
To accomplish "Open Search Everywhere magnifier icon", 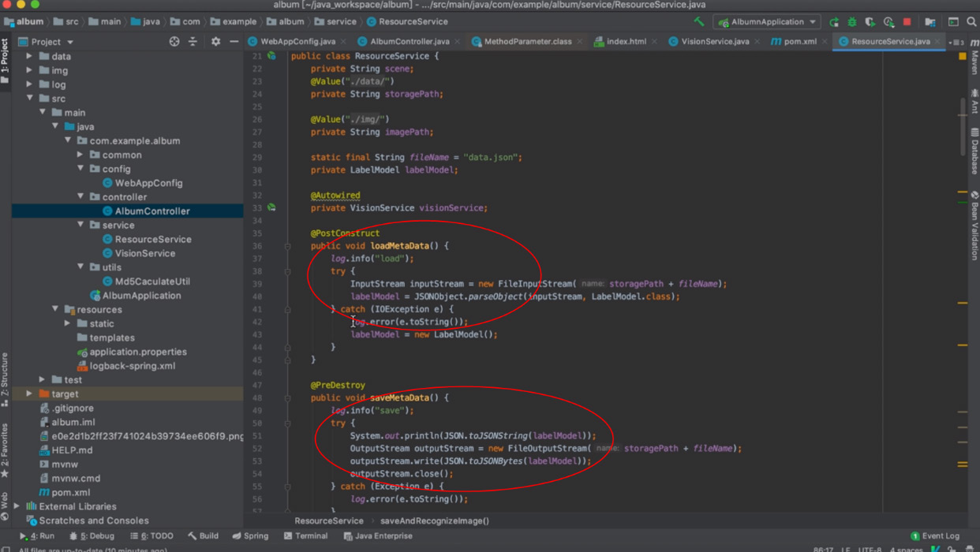I will coord(971,22).
